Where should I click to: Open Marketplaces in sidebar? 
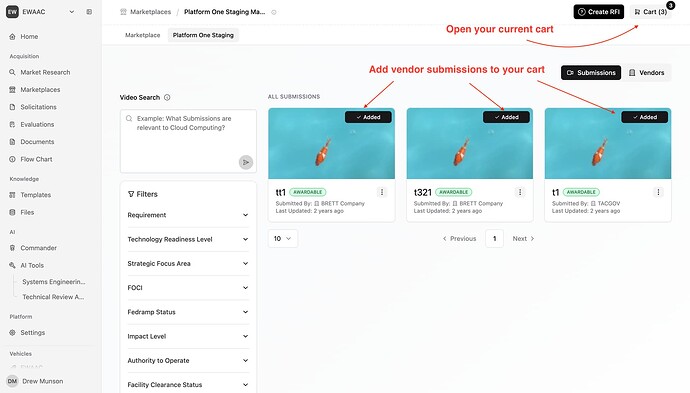[x=40, y=89]
